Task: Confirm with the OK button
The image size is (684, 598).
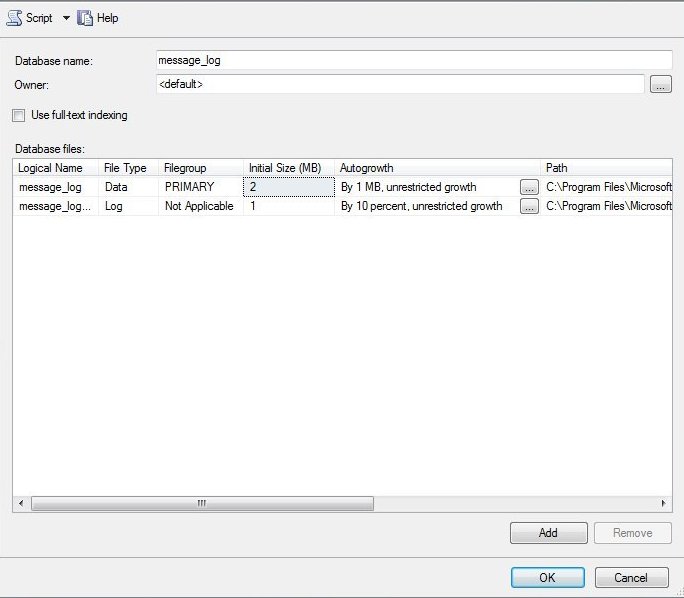Action: point(547,577)
